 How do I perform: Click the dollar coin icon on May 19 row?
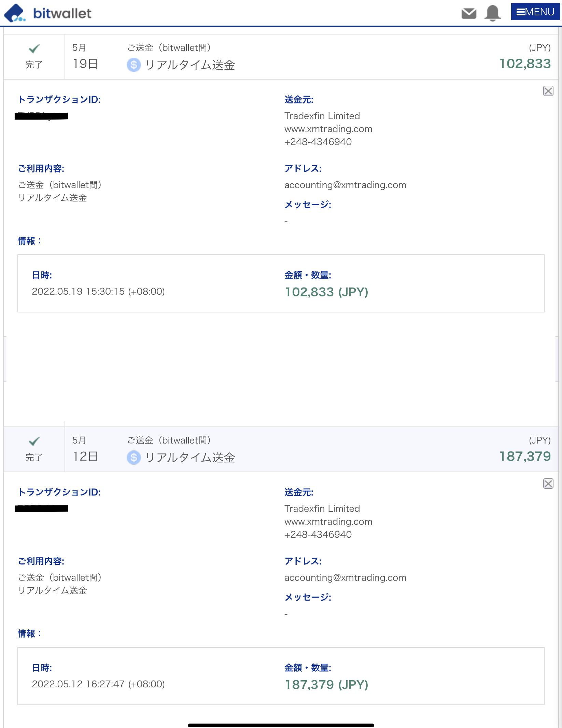click(x=134, y=65)
